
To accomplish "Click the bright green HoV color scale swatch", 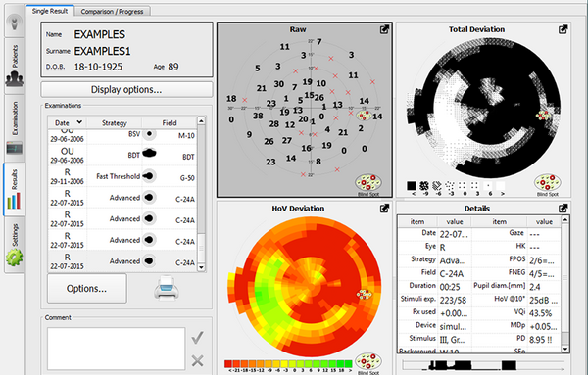I will pyautogui.click(x=348, y=363).
